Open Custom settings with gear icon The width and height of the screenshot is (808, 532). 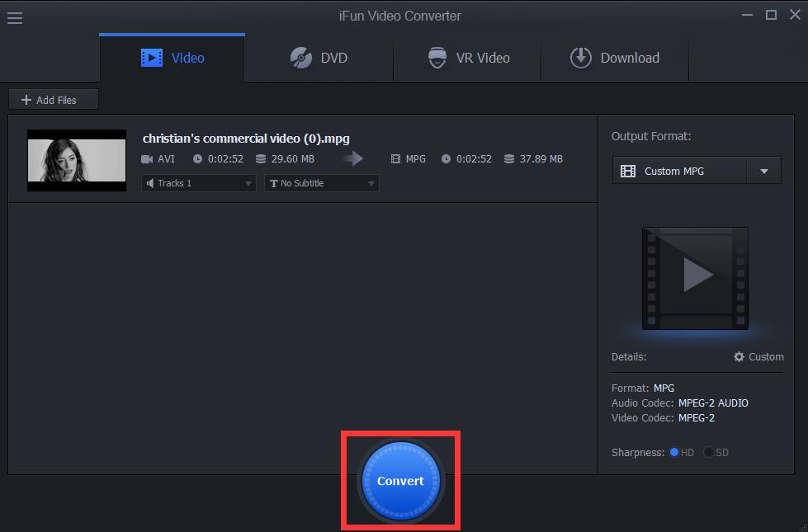click(x=758, y=357)
